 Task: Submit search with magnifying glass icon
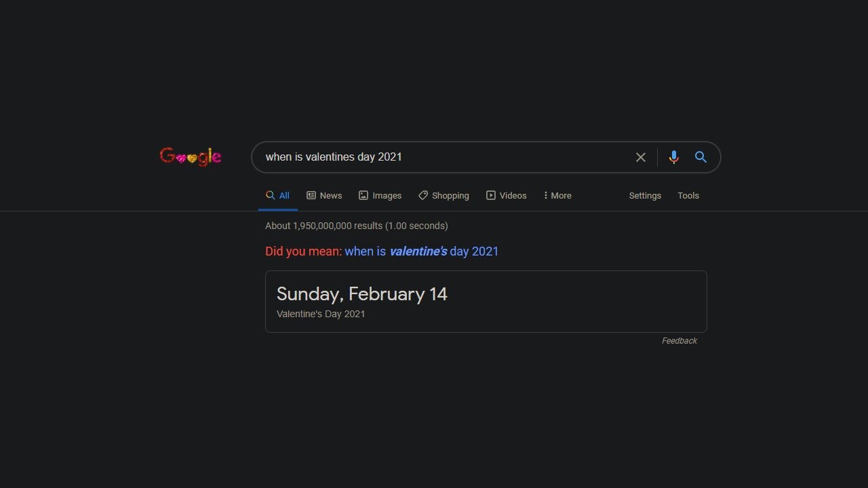pos(701,157)
